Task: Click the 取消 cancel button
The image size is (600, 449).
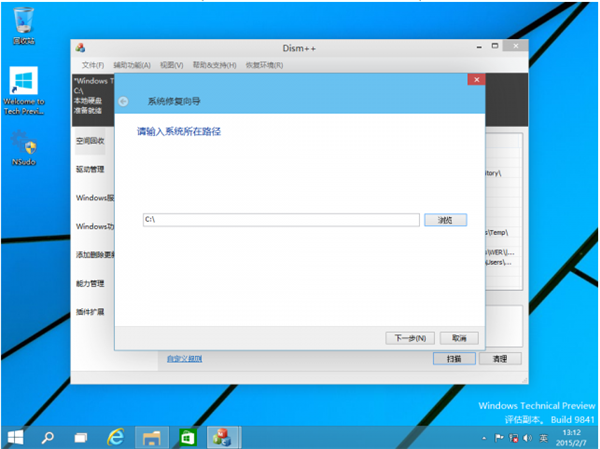Action: (x=459, y=338)
